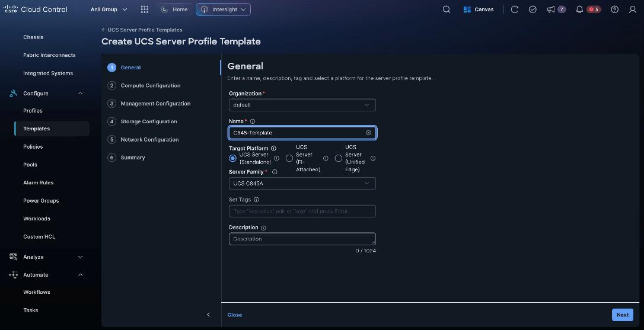
Task: Click the Set Tags info icon
Action: click(256, 200)
